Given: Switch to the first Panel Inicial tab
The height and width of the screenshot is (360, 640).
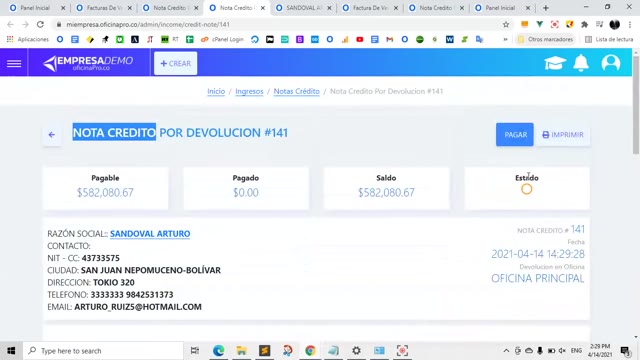Looking at the screenshot, I should pos(36,8).
